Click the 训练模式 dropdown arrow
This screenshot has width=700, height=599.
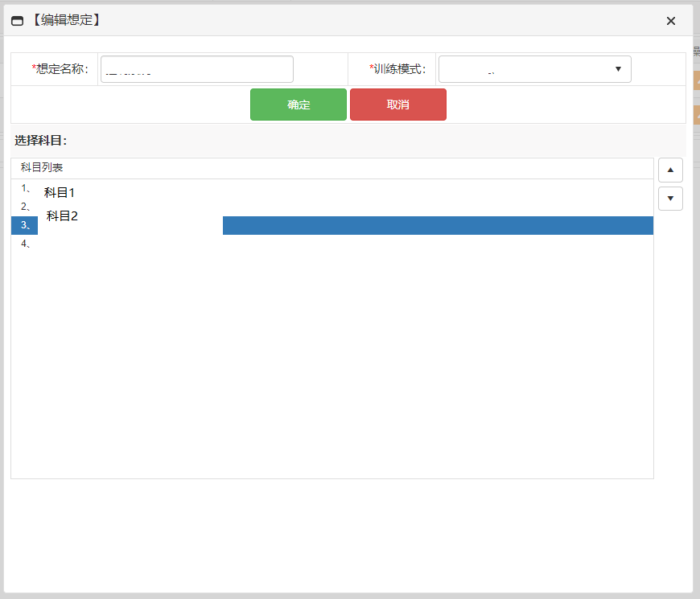(618, 69)
